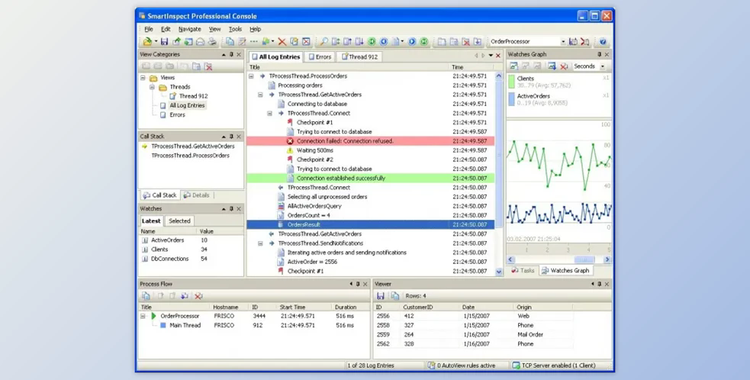The height and width of the screenshot is (380, 750).
Task: Click the error icon on Connection failed entry
Action: [x=290, y=141]
